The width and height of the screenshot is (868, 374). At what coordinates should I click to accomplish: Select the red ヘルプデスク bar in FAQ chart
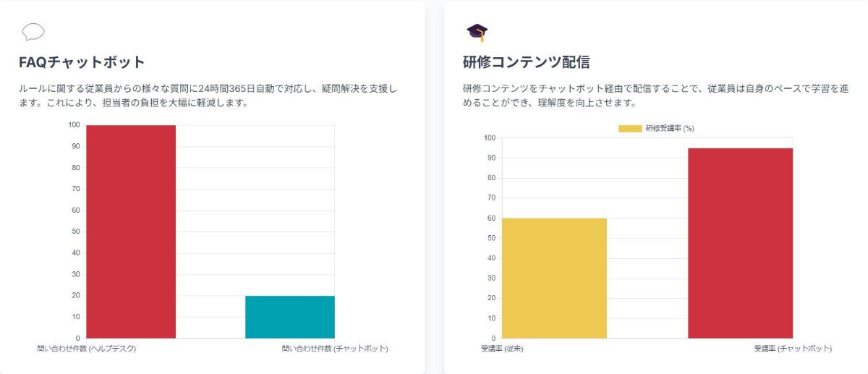131,231
